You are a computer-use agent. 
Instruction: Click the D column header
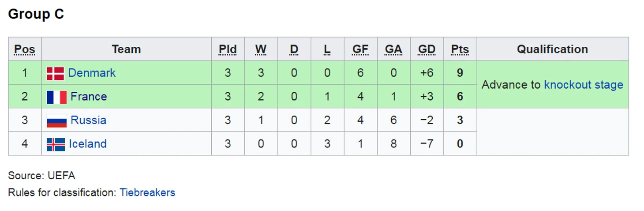click(294, 49)
